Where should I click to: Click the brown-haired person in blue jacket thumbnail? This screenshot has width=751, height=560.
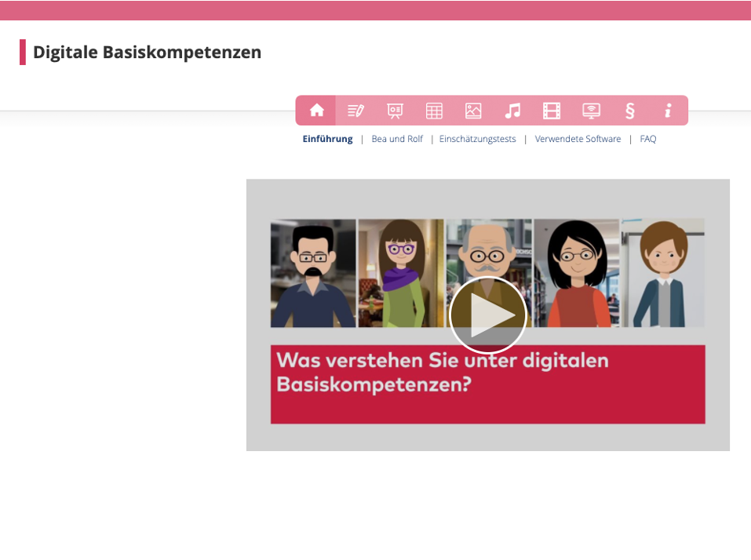[663, 273]
